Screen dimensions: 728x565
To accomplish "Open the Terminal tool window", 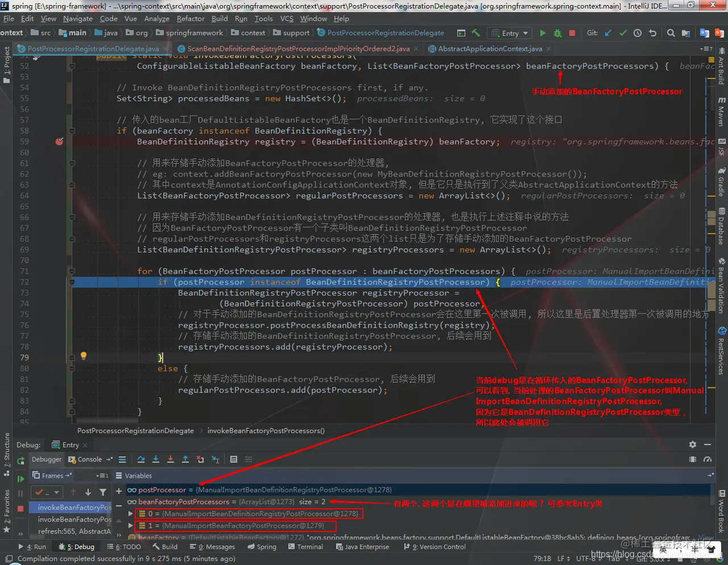I will (x=305, y=547).
